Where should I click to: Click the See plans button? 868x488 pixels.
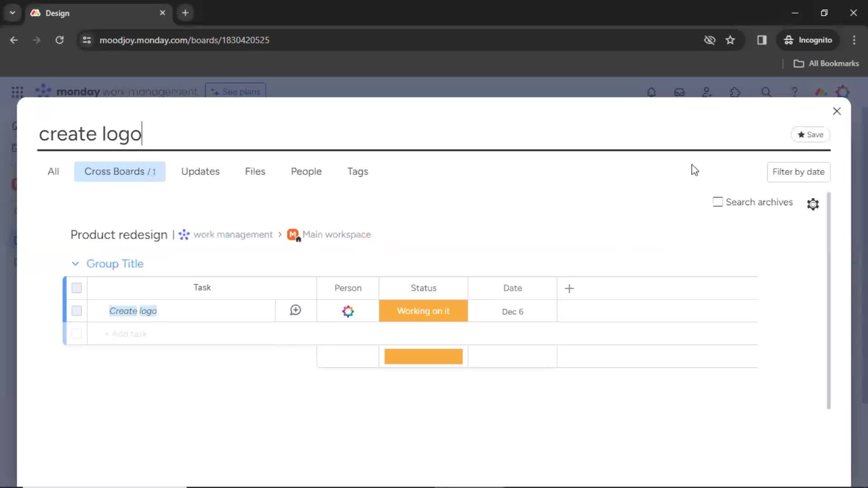pyautogui.click(x=236, y=92)
